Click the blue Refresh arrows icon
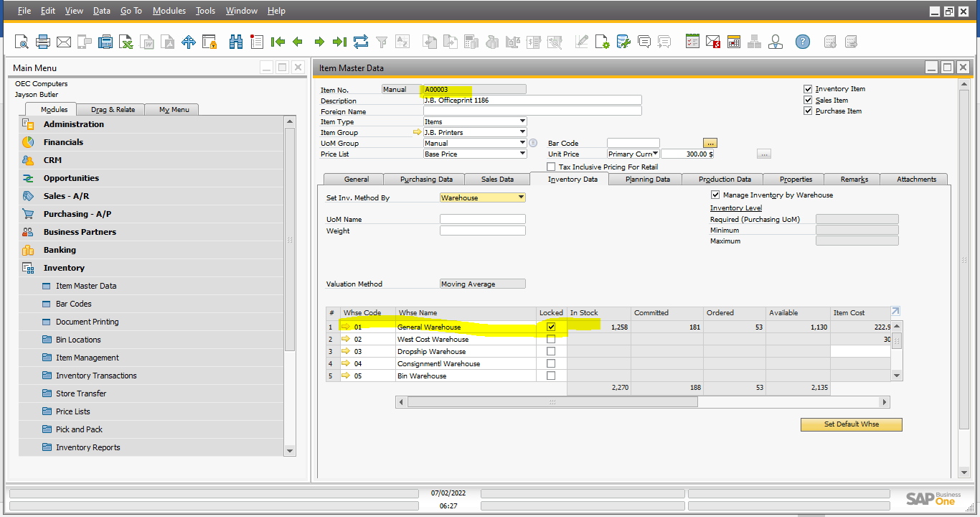This screenshot has width=980, height=517. point(360,42)
